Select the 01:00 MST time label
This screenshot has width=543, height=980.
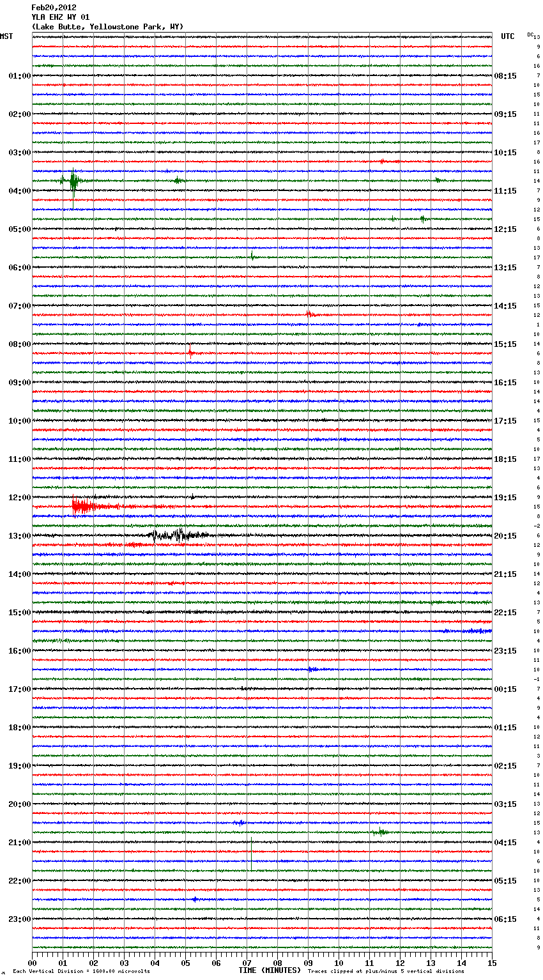pyautogui.click(x=20, y=76)
